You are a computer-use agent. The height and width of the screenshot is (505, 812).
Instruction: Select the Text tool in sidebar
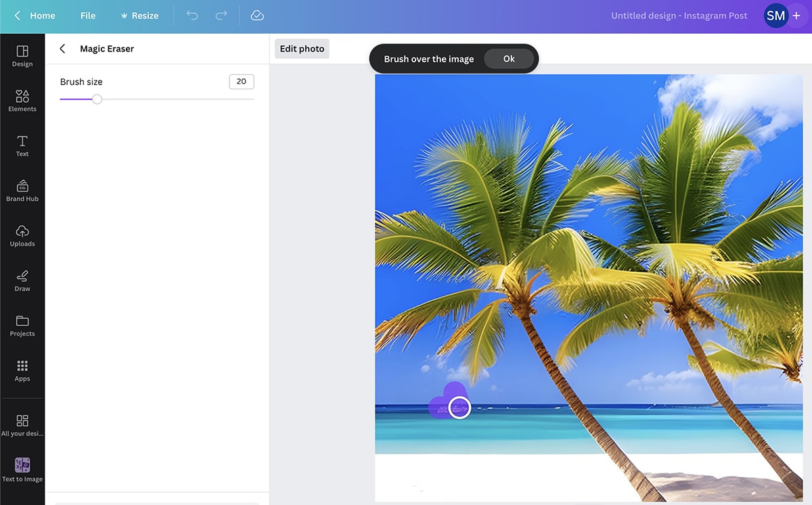point(22,145)
